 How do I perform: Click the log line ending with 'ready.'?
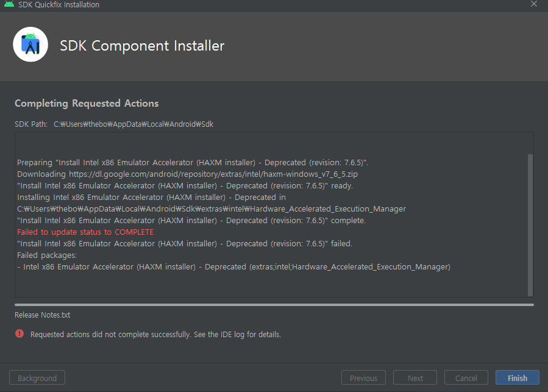coord(185,186)
